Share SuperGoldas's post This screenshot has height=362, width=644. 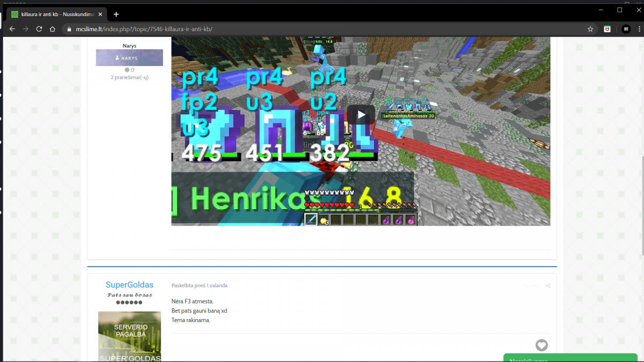548,286
